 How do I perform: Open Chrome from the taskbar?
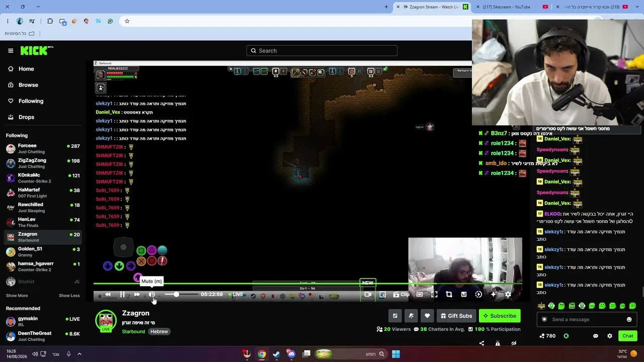click(262, 354)
